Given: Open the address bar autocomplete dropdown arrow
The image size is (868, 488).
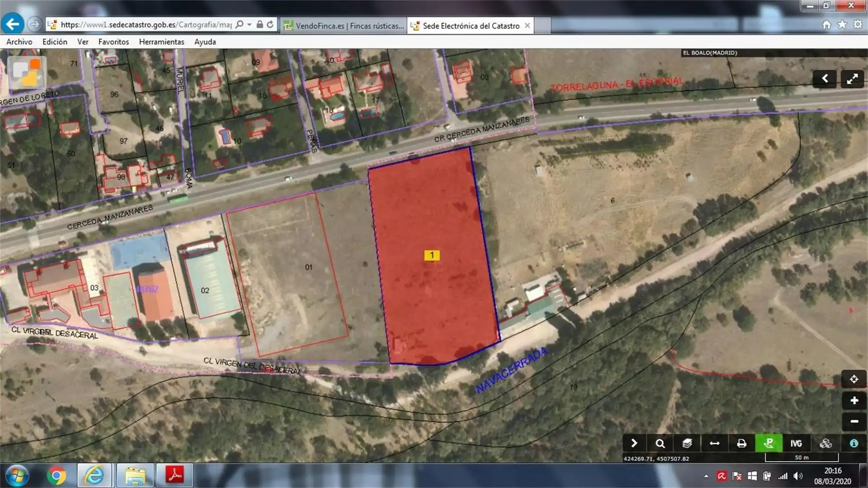Looking at the screenshot, I should [x=249, y=24].
